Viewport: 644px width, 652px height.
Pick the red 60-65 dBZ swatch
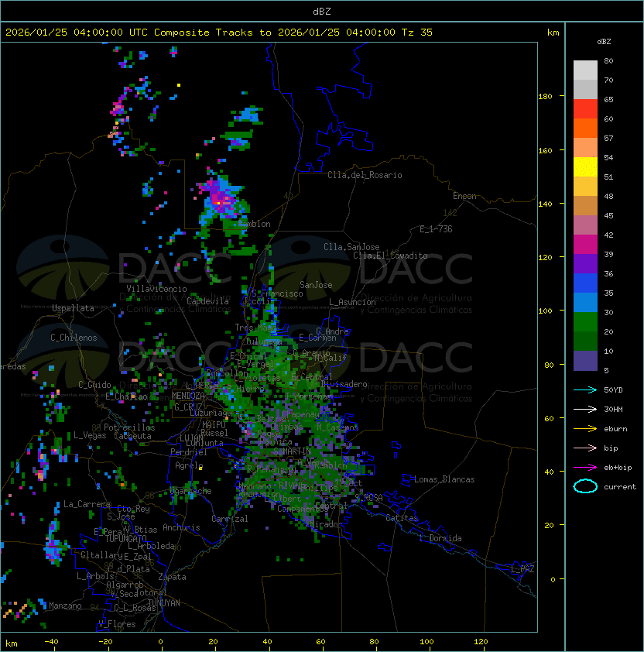coord(585,109)
